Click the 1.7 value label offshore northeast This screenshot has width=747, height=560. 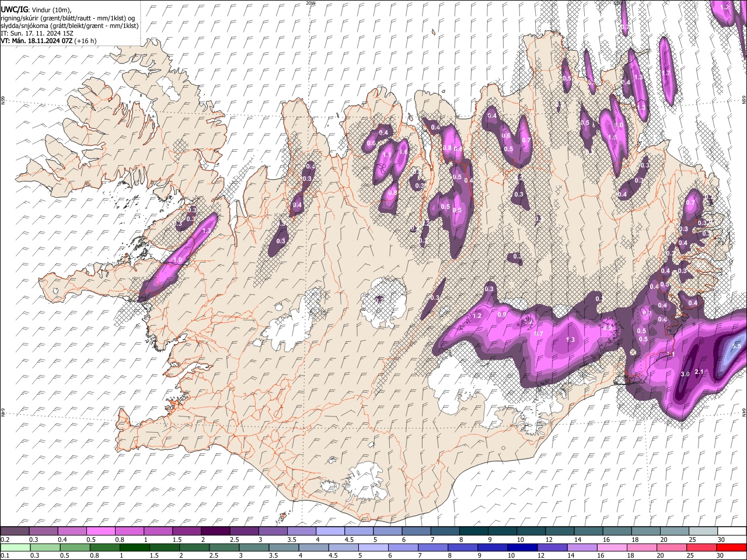coord(666,73)
